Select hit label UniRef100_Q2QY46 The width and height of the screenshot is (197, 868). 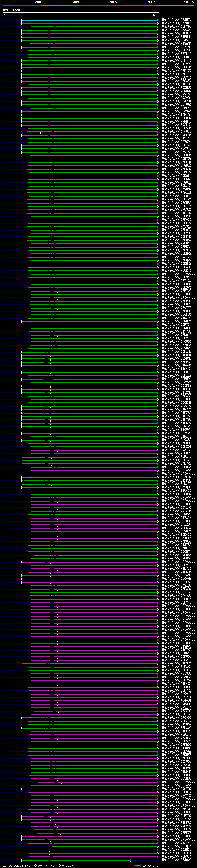tap(177, 78)
